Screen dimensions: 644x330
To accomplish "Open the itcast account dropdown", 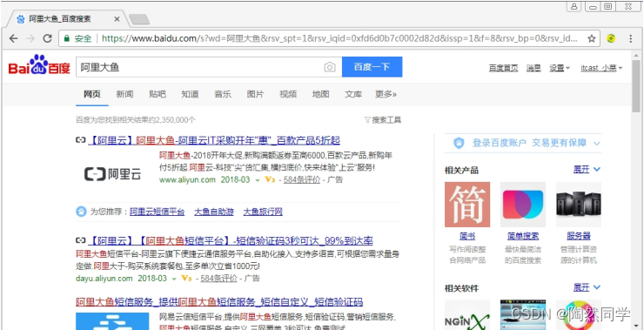I will point(601,68).
